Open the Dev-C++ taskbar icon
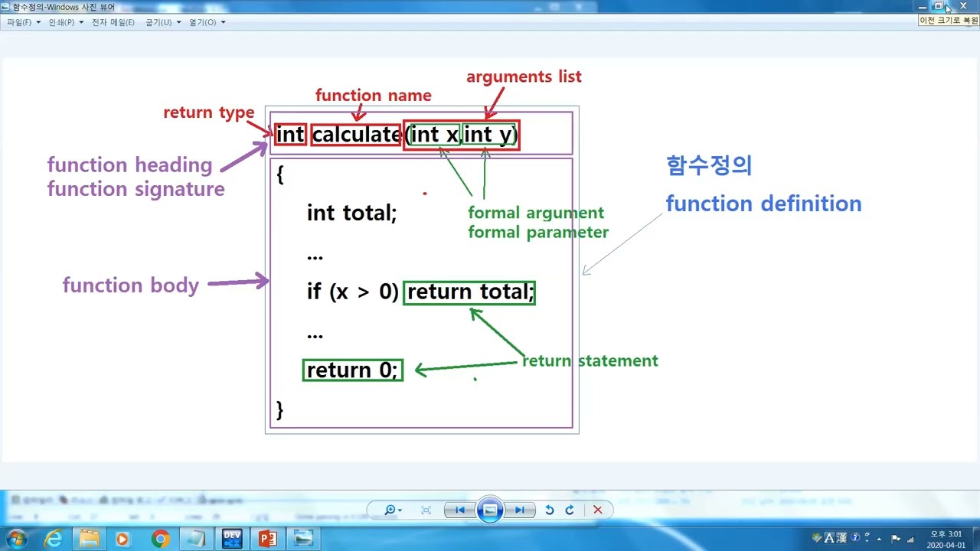 [x=232, y=539]
